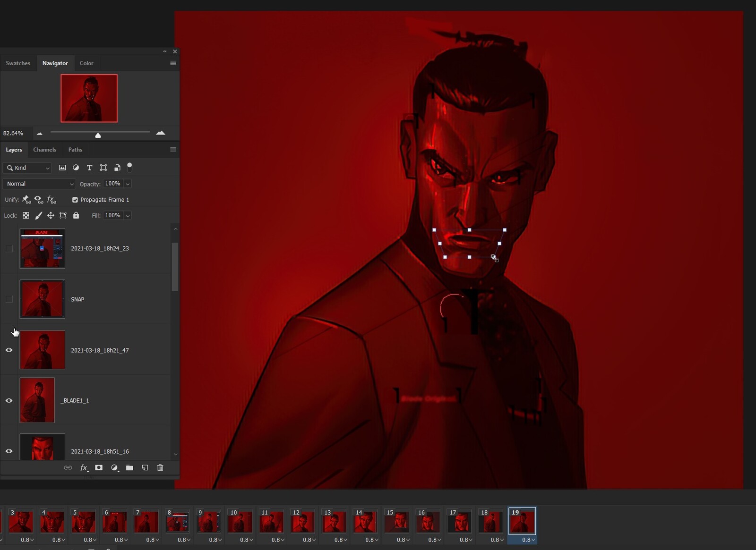Delete layer trash icon
The image size is (756, 550).
coord(160,467)
